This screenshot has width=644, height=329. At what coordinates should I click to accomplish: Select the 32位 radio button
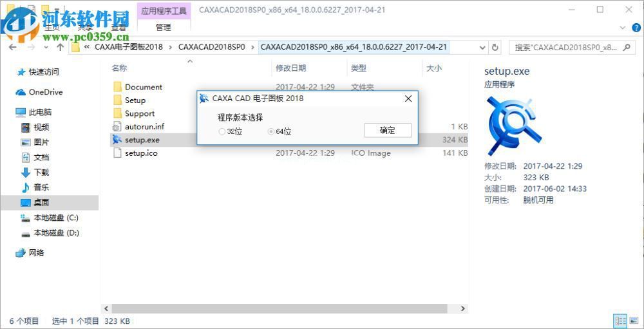click(222, 132)
